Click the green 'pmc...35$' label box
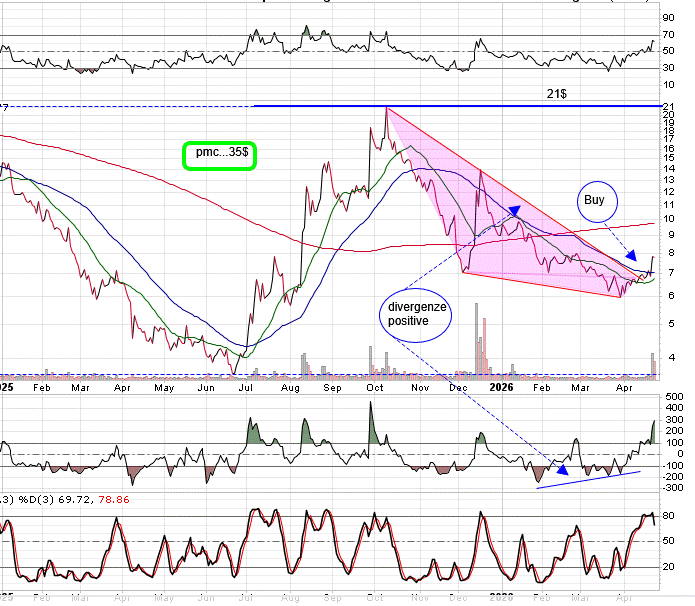Image resolution: width=695 pixels, height=606 pixels. (220, 155)
